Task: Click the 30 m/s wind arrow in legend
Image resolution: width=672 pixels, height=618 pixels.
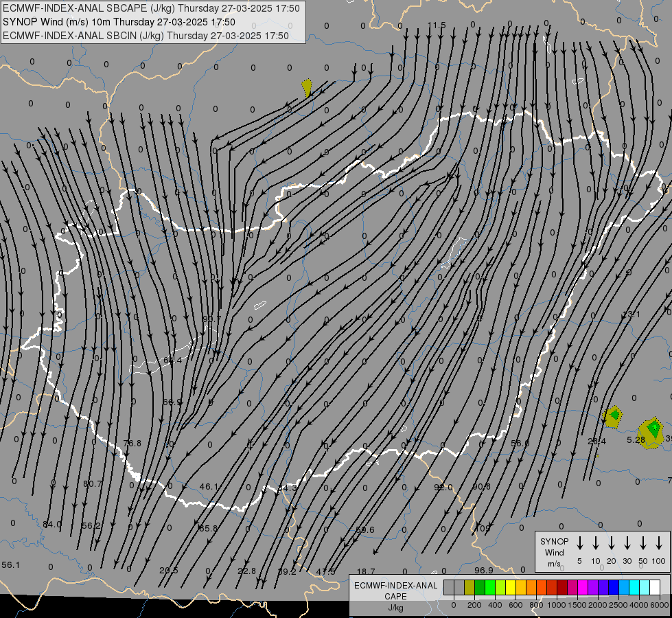Action: (627, 543)
